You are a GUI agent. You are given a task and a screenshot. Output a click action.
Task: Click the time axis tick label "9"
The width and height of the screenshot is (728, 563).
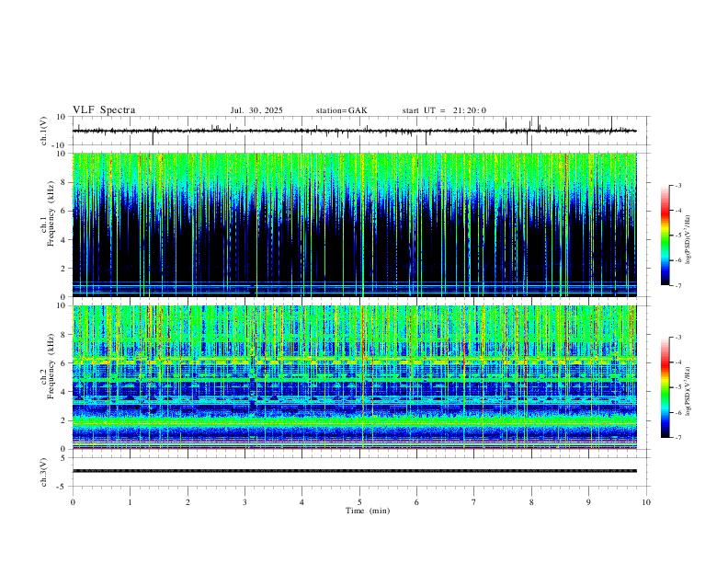tap(588, 502)
